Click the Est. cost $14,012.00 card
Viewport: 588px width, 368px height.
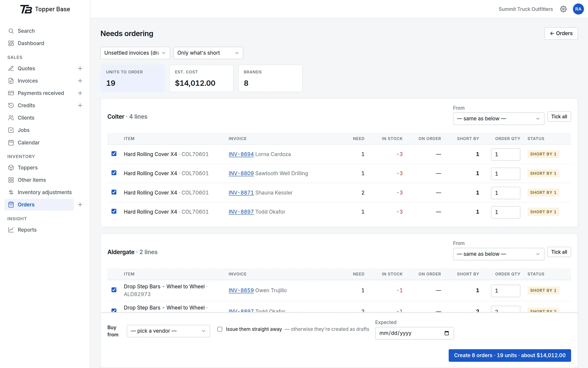(201, 79)
